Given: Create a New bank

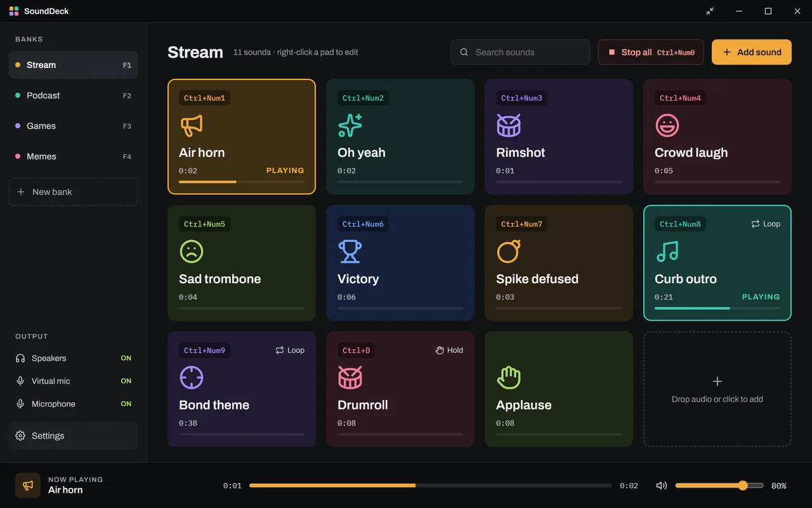Looking at the screenshot, I should 73,192.
